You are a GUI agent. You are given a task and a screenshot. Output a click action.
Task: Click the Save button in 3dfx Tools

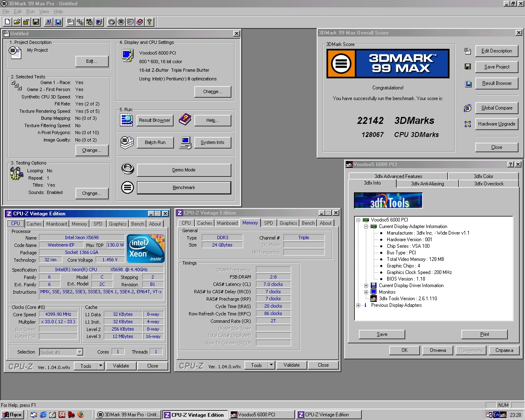[x=382, y=334]
